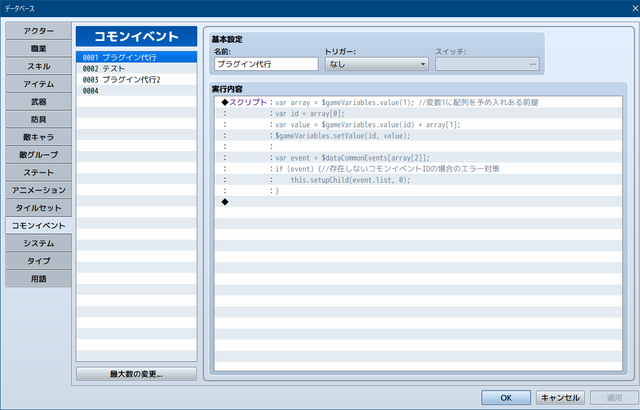This screenshot has height=410, width=640.
Task: Click the 最大数の変更 button
Action: click(136, 374)
